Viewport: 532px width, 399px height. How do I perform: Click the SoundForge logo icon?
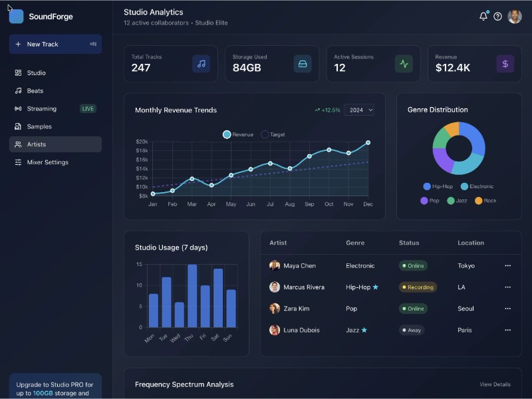click(x=16, y=16)
